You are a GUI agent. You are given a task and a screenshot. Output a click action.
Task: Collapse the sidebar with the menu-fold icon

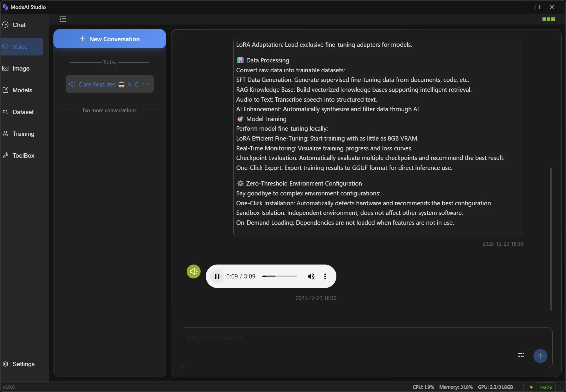point(63,19)
